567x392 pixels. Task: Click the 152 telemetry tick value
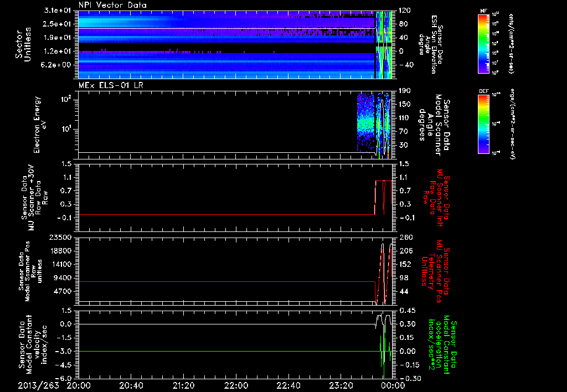point(405,264)
